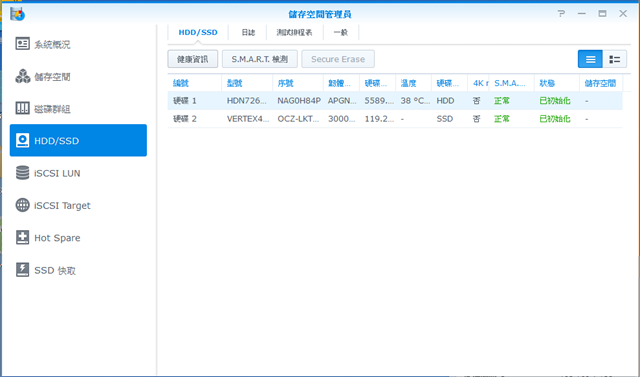Screen dimensions: 640x377
Task: Switch to list view mode
Action: point(590,59)
